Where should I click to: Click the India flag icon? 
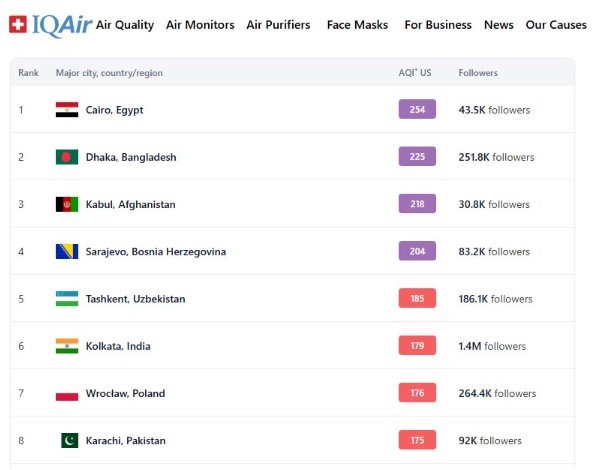pos(67,346)
